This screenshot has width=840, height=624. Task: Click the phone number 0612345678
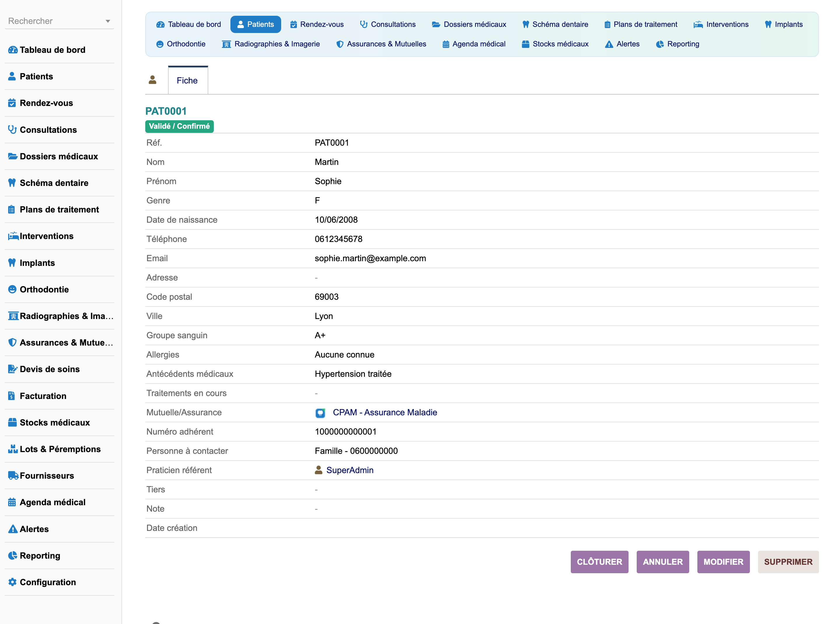339,239
